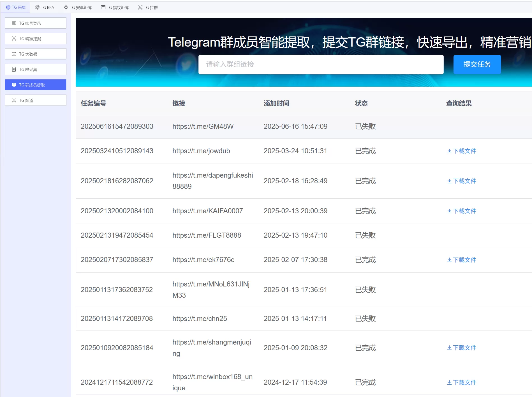Click download arrow icon in KAIFA0007 row
Screen dimensions: 532x397
(449, 211)
